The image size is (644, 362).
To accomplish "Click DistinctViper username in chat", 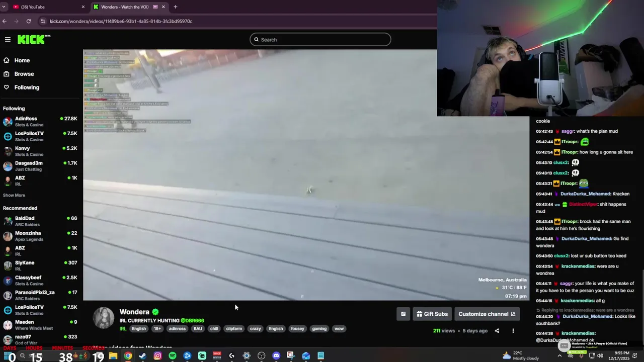I will tap(583, 204).
